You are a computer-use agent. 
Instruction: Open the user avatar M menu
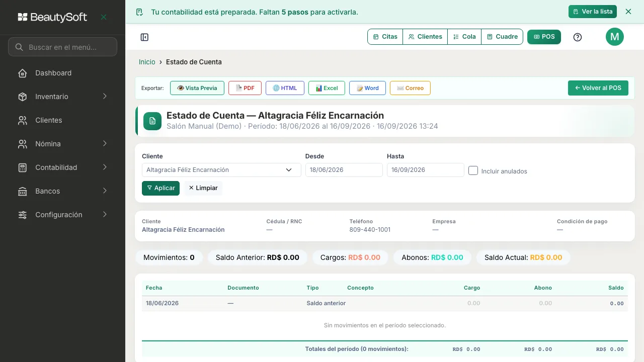point(614,37)
